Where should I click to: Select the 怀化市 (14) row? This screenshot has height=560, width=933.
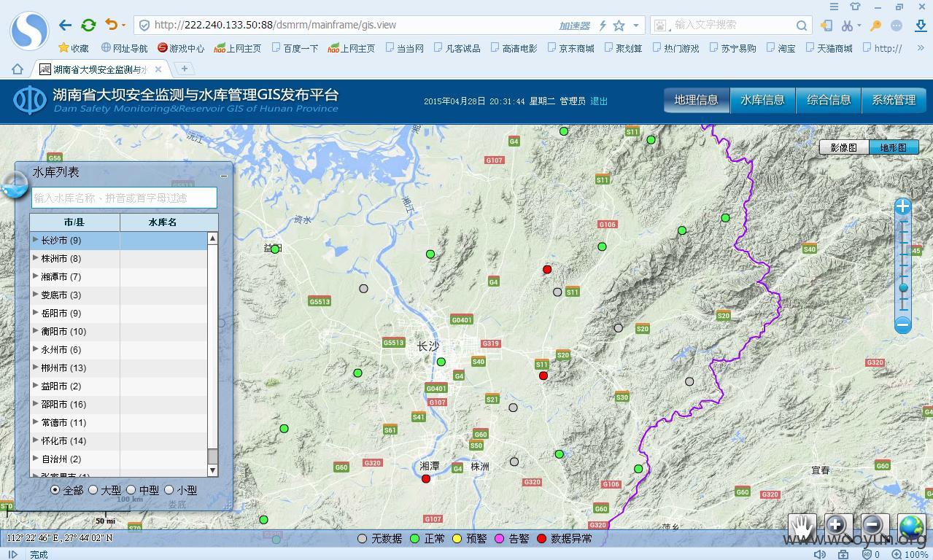pos(118,440)
